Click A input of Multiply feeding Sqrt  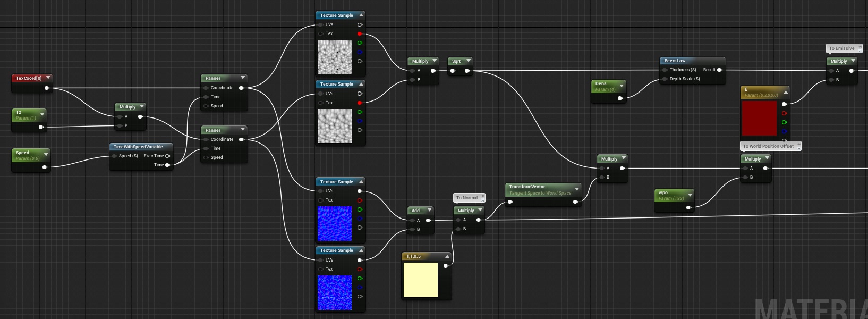[413, 70]
